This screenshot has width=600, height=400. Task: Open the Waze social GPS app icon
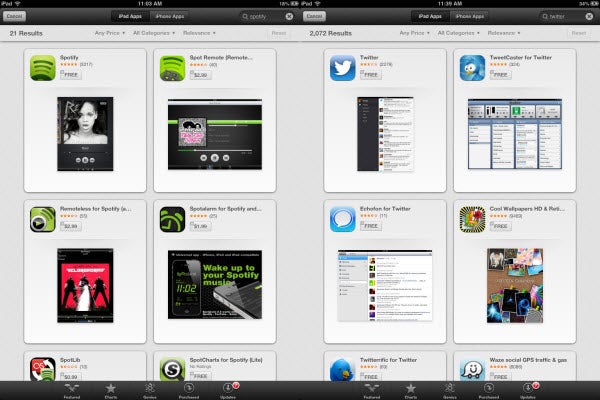tap(472, 369)
